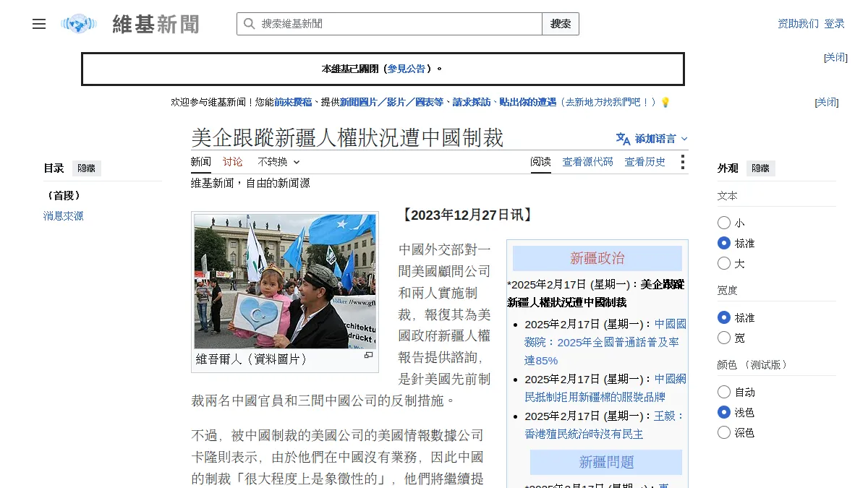The height and width of the screenshot is (488, 868).
Task: Select dark color 深色 option
Action: [x=724, y=432]
